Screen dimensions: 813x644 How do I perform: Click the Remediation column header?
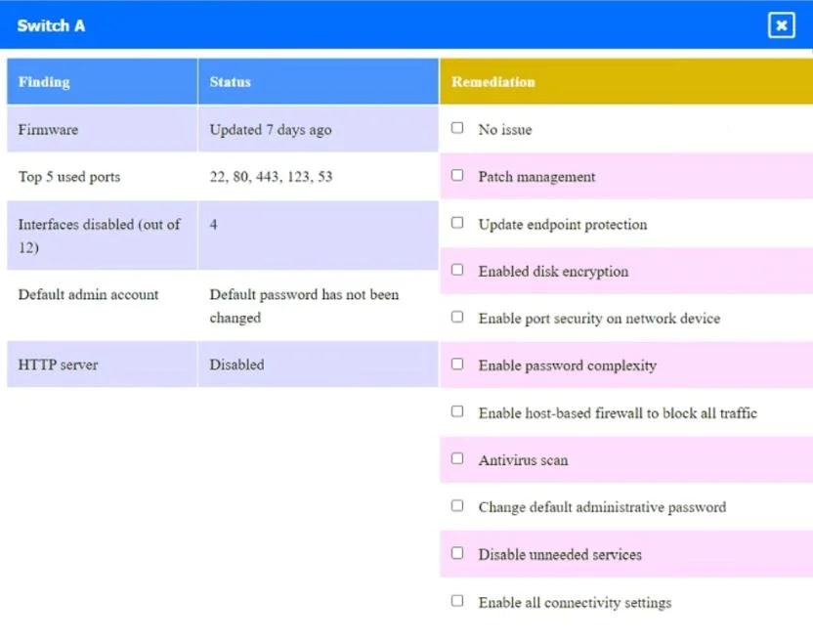[x=626, y=81]
